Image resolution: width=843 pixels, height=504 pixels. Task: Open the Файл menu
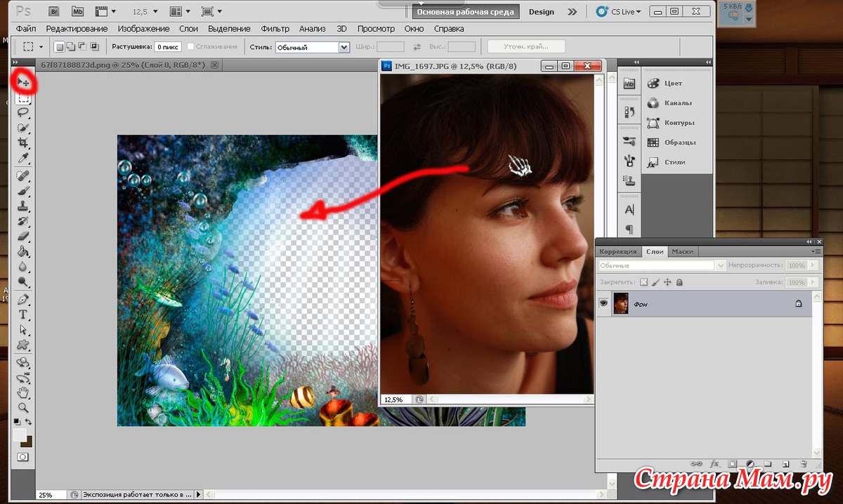(x=25, y=29)
